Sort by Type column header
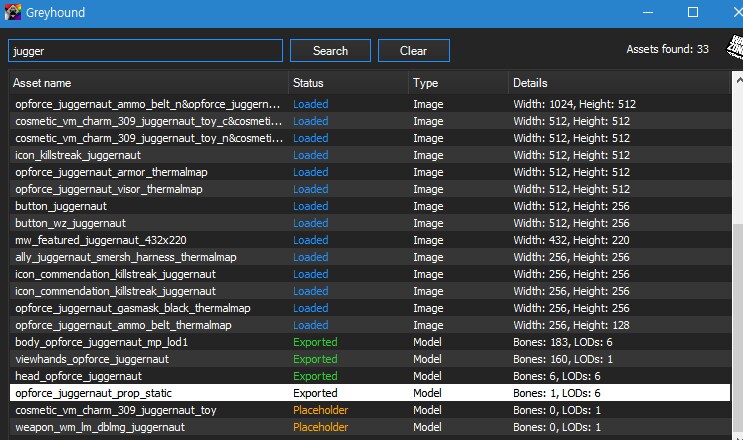Viewport: 743px width, 440px height. 458,83
